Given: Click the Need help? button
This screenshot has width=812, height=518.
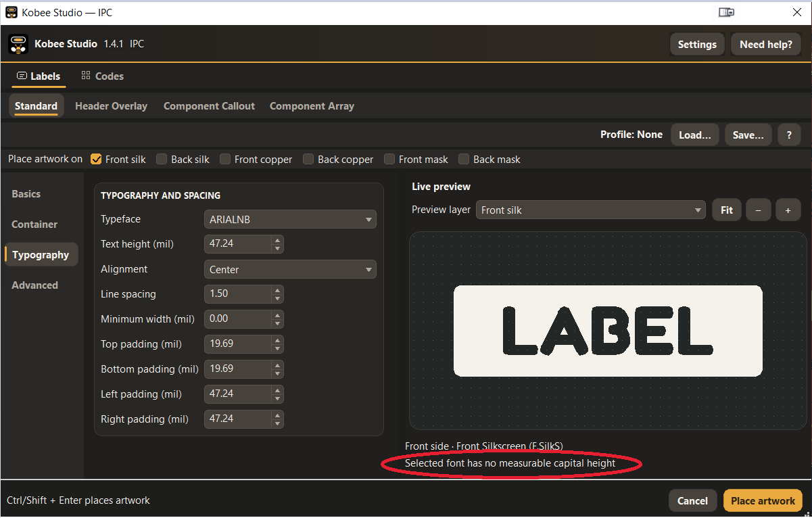Looking at the screenshot, I should (766, 44).
